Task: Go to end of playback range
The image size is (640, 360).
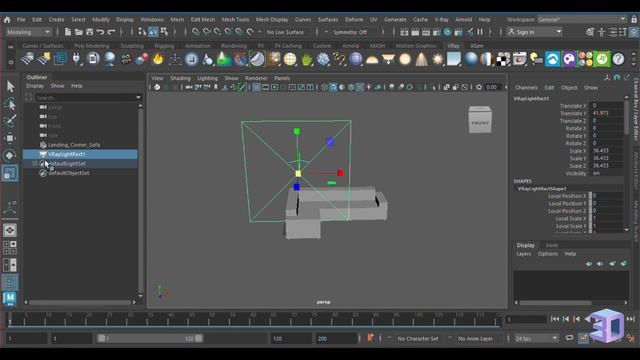Action: 631,319
